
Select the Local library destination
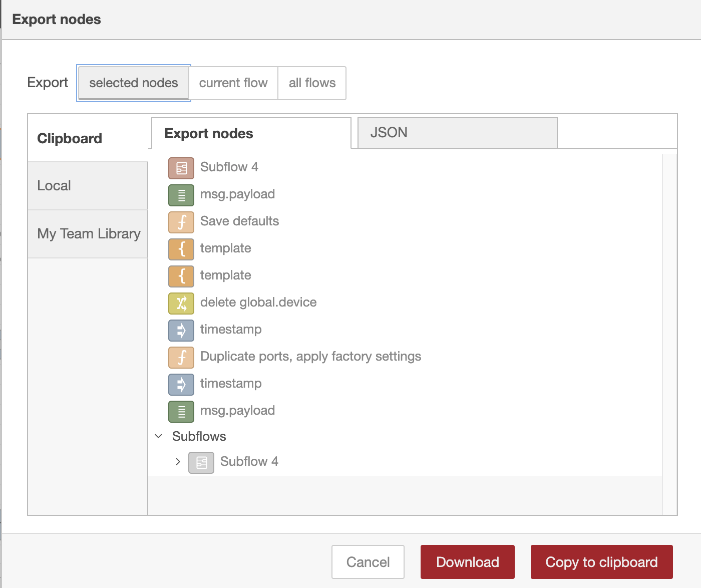click(x=88, y=186)
